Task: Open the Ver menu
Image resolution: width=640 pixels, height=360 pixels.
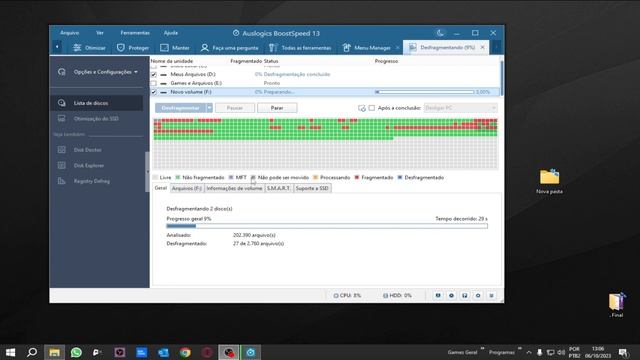Action: [x=100, y=33]
